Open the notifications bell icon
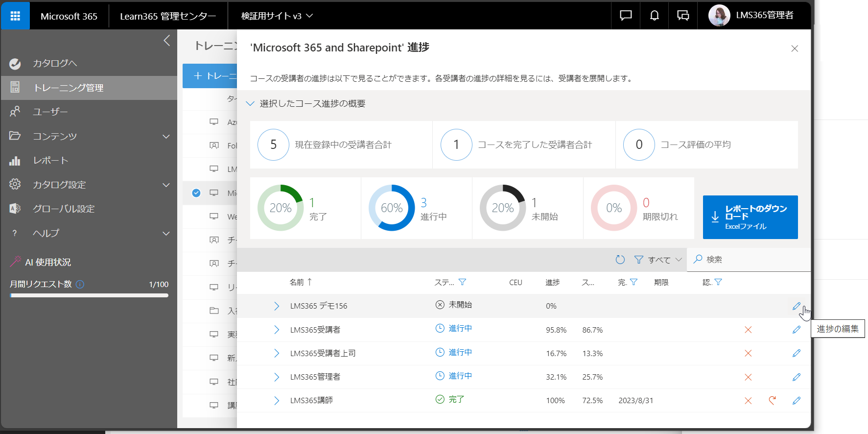This screenshot has height=434, width=868. (x=654, y=16)
